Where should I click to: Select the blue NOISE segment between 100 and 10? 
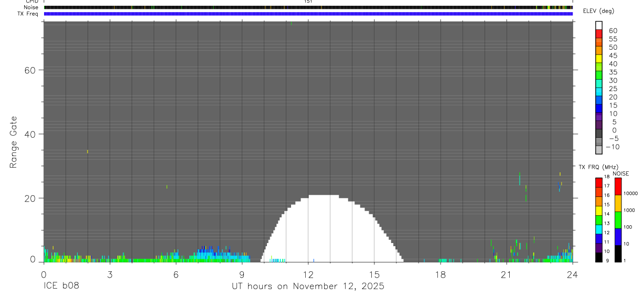(x=618, y=237)
